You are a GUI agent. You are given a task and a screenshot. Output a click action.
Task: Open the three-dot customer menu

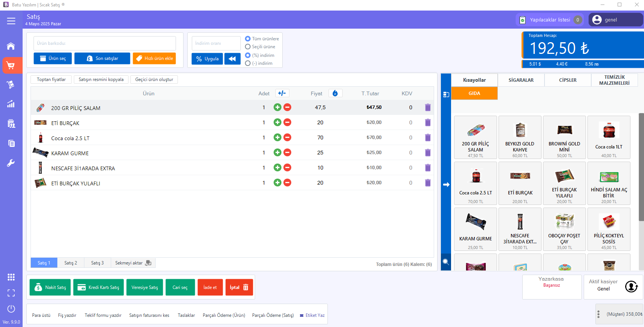(x=598, y=314)
